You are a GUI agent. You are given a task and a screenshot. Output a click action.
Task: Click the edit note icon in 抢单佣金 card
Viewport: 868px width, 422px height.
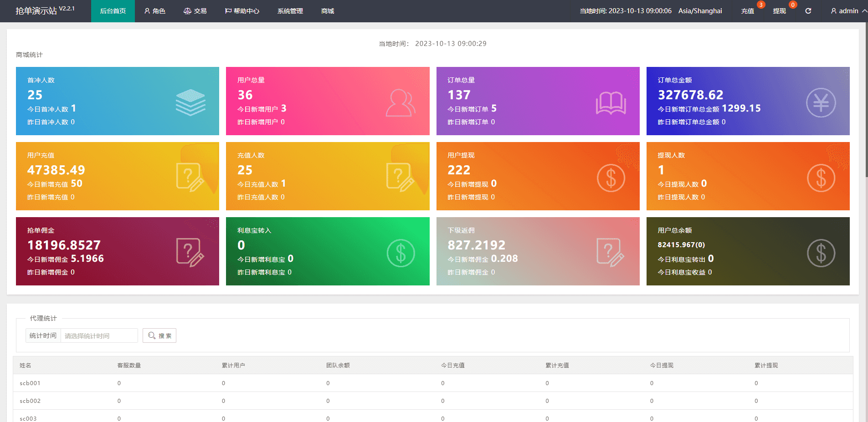click(x=190, y=253)
